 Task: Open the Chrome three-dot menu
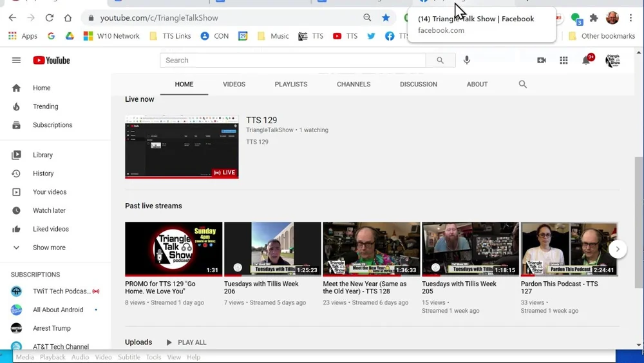coord(631,17)
